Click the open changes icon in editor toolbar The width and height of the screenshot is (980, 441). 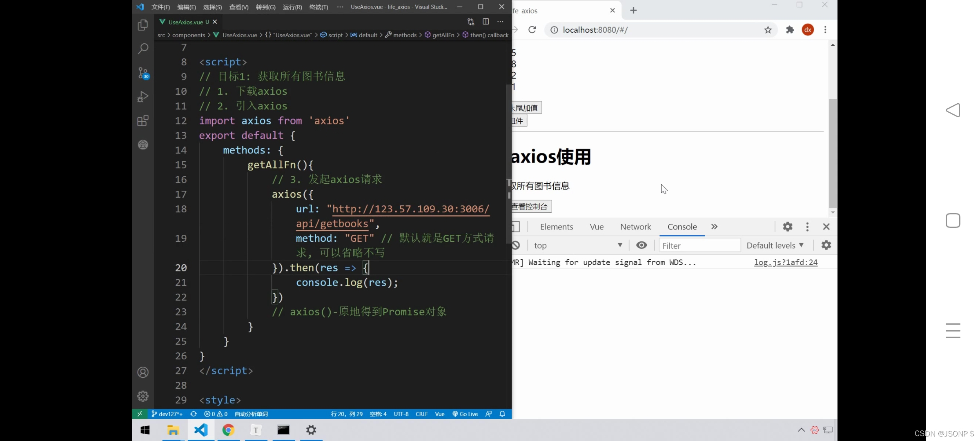(471, 22)
